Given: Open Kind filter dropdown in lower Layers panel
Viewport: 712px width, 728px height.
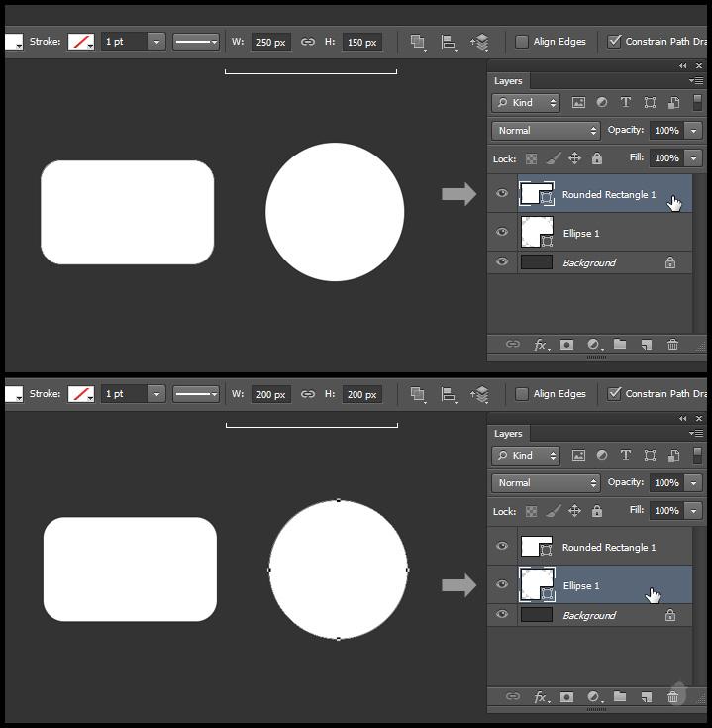Looking at the screenshot, I should tap(526, 456).
